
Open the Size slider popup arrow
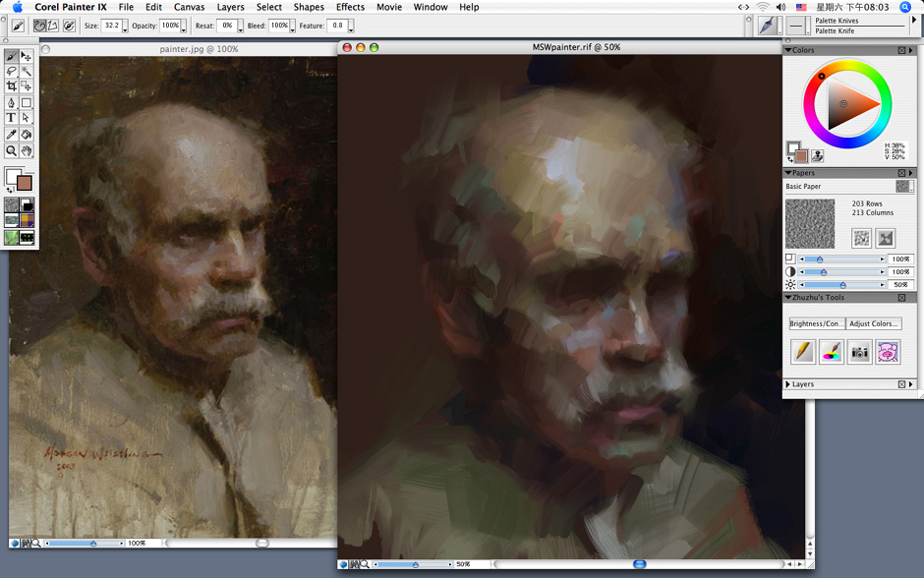[125, 27]
